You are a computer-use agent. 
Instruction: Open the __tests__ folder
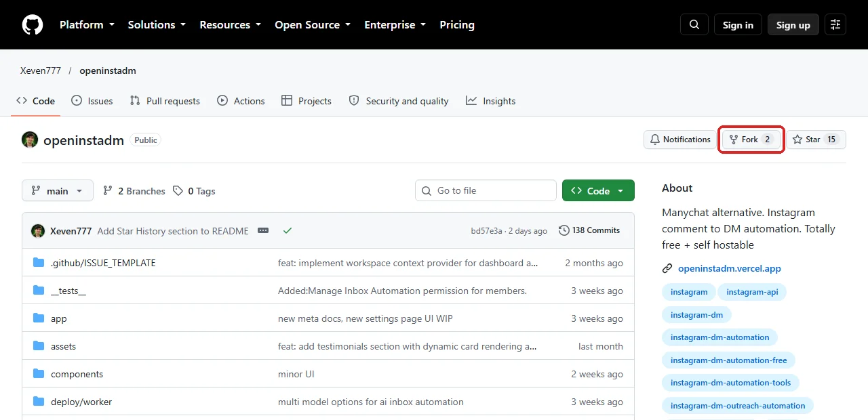point(68,291)
